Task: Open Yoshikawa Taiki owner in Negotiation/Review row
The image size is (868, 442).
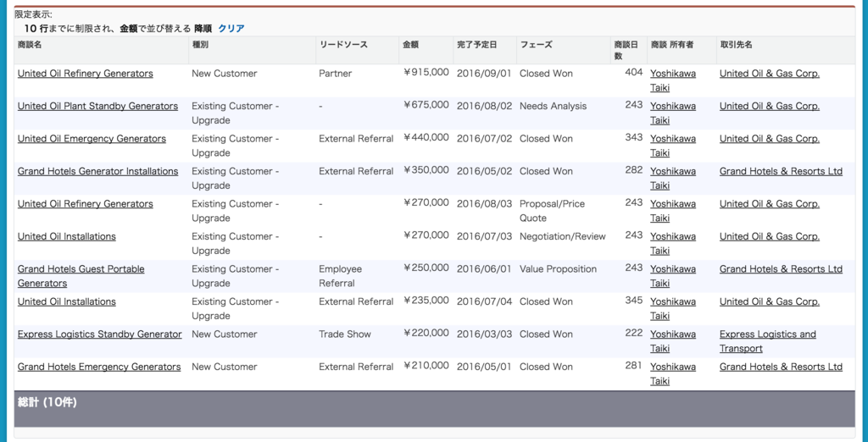Action: tap(673, 244)
